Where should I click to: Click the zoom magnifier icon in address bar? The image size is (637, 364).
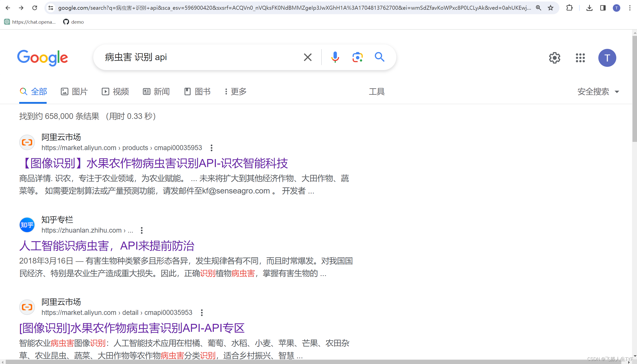pyautogui.click(x=538, y=8)
